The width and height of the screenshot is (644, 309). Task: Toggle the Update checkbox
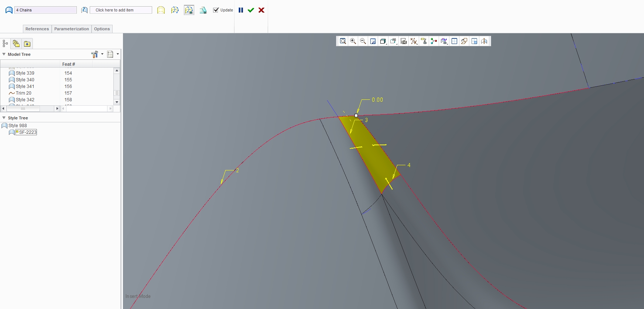(x=216, y=10)
